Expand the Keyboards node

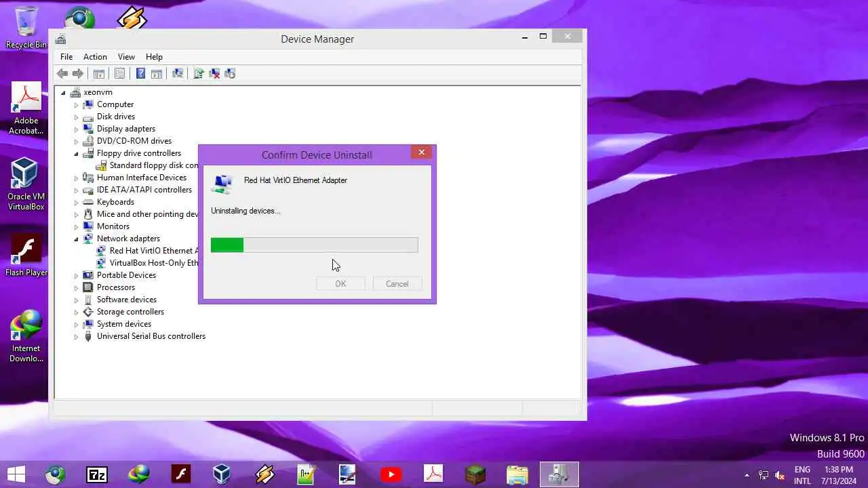coord(76,203)
